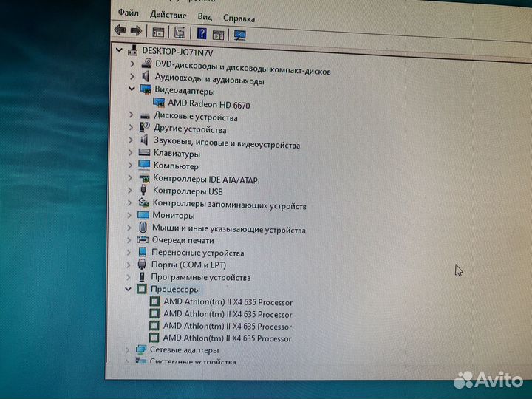Click the unknown device icon beside Другие устройства
The image size is (532, 399).
tap(144, 127)
